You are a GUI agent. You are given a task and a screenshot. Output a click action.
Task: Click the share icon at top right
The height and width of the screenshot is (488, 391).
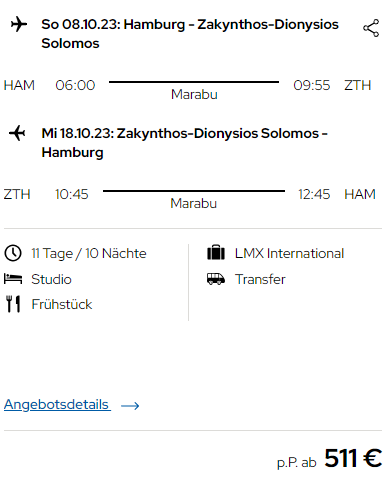click(371, 28)
